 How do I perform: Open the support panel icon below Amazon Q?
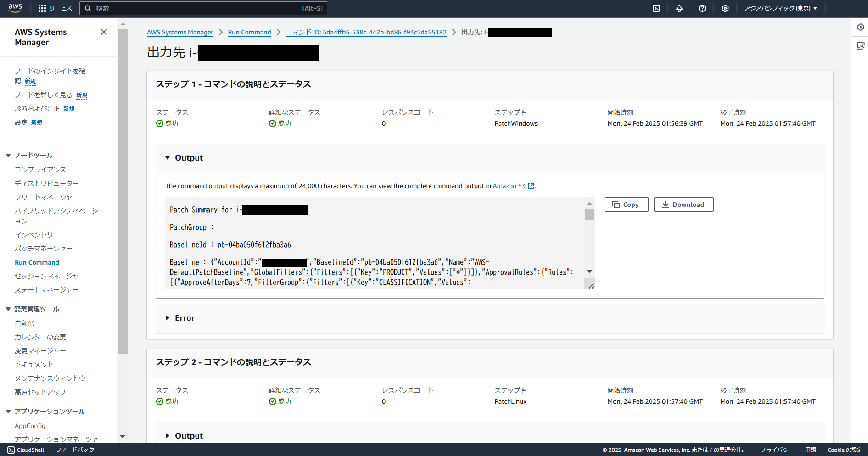tap(861, 45)
